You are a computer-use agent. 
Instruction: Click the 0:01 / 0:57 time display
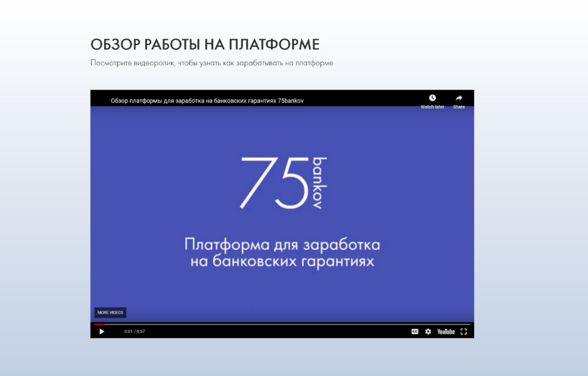tap(134, 331)
